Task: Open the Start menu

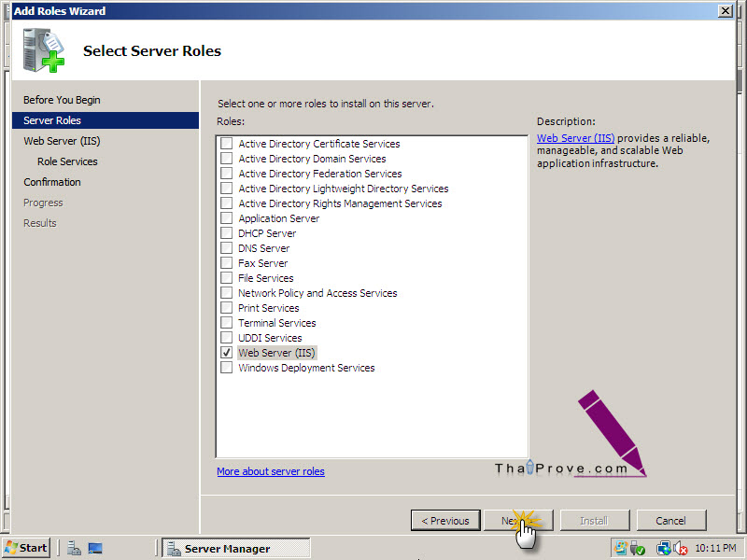Action: click(x=26, y=548)
